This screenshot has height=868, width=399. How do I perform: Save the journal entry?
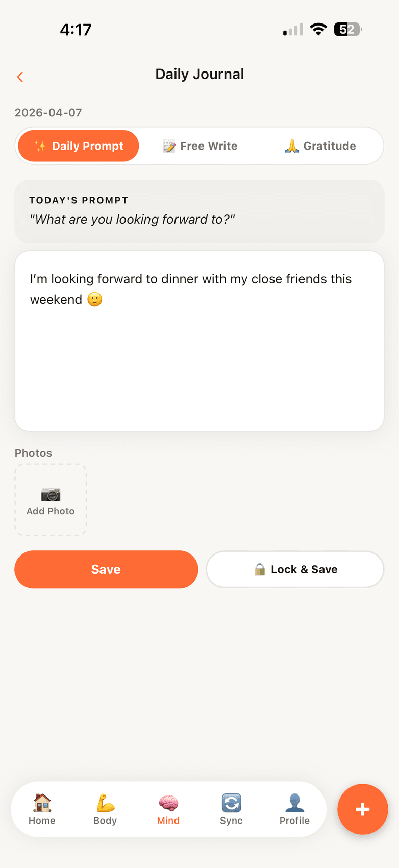(x=106, y=569)
